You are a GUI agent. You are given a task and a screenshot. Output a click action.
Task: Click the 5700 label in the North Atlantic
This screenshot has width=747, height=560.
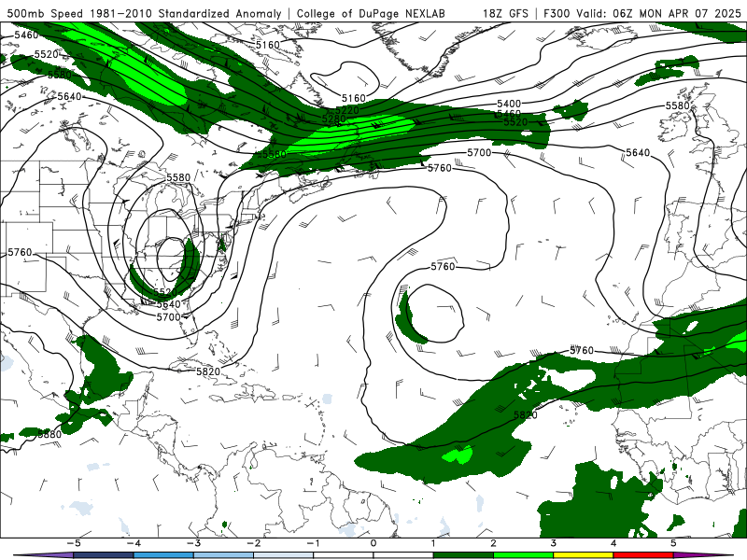click(x=479, y=152)
